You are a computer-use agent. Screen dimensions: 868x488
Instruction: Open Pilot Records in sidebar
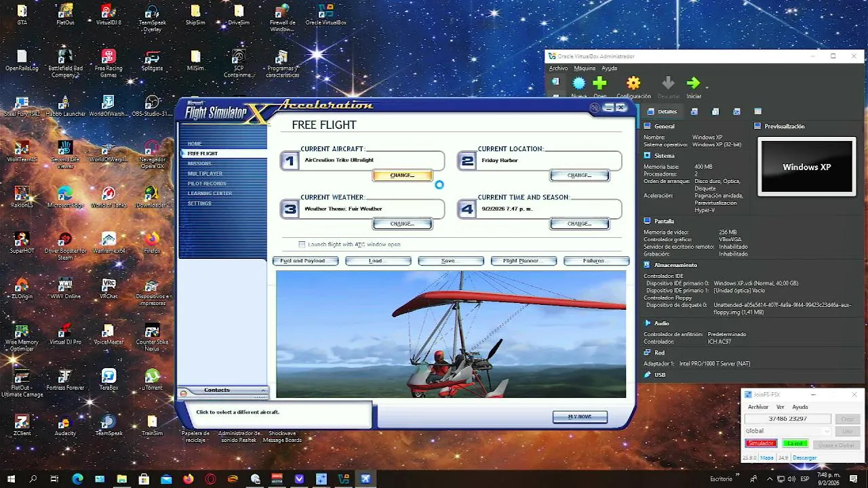click(x=208, y=184)
